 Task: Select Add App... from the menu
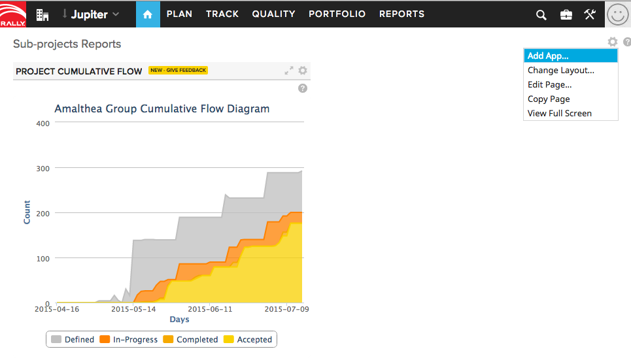coord(548,56)
